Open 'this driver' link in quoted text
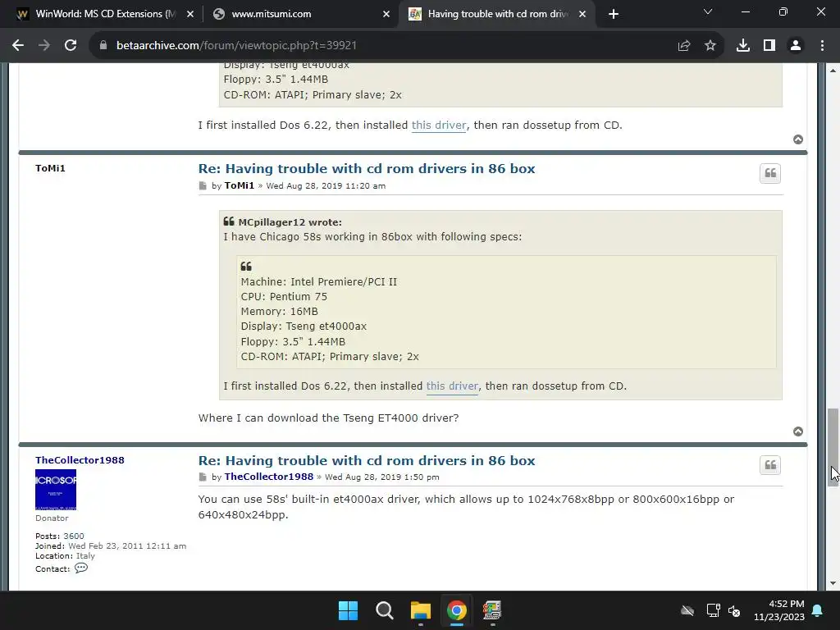 tap(452, 386)
